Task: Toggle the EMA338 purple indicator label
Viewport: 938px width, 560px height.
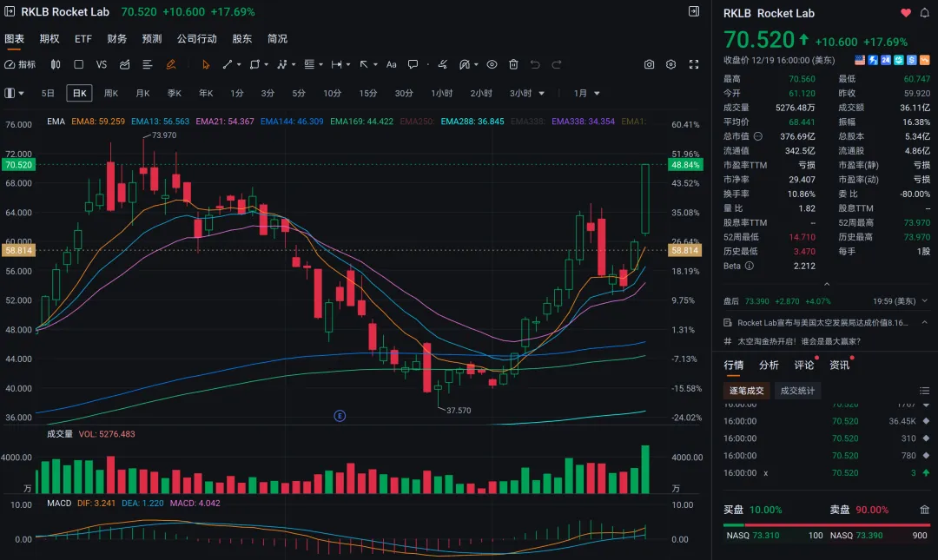Action: 584,122
